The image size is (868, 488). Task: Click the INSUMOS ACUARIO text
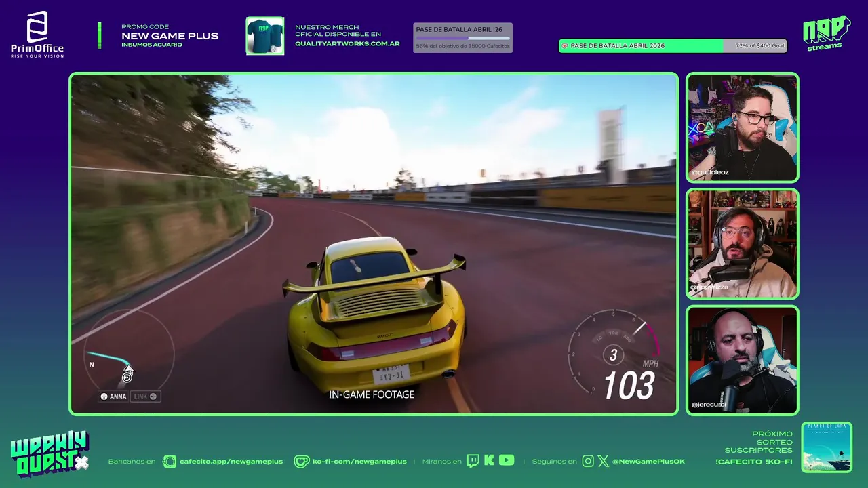[x=152, y=45]
